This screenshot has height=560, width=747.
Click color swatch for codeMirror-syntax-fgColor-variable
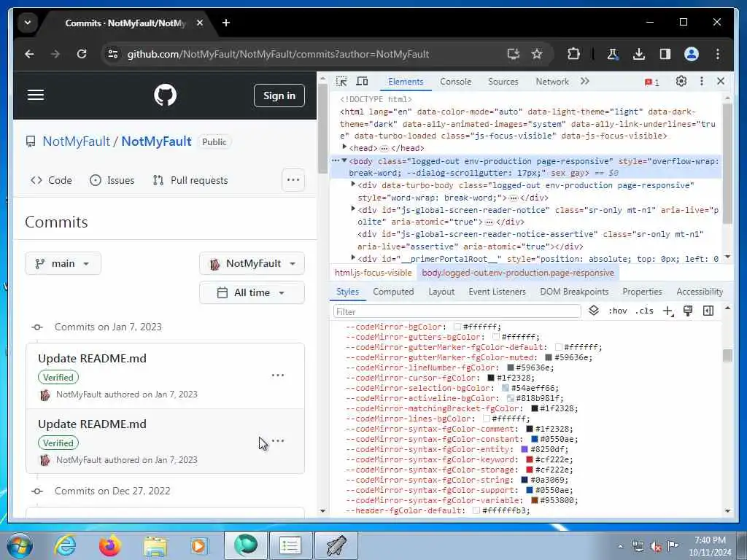(534, 500)
